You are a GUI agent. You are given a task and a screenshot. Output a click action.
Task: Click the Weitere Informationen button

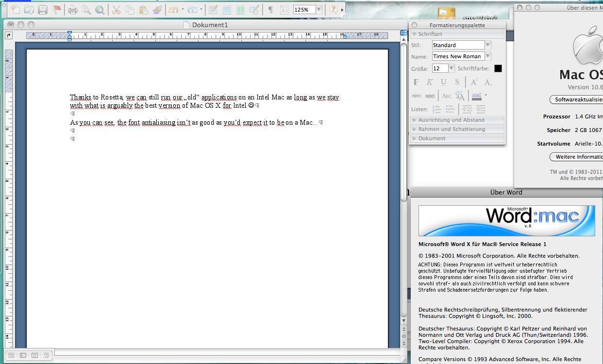tap(576, 157)
